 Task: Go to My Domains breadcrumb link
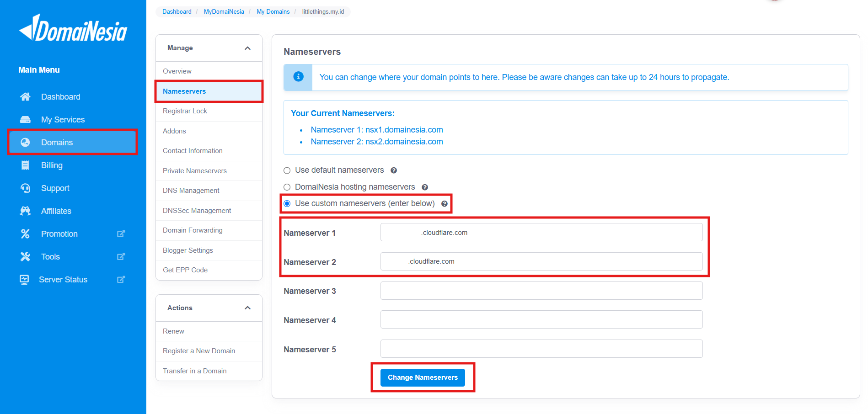[273, 11]
